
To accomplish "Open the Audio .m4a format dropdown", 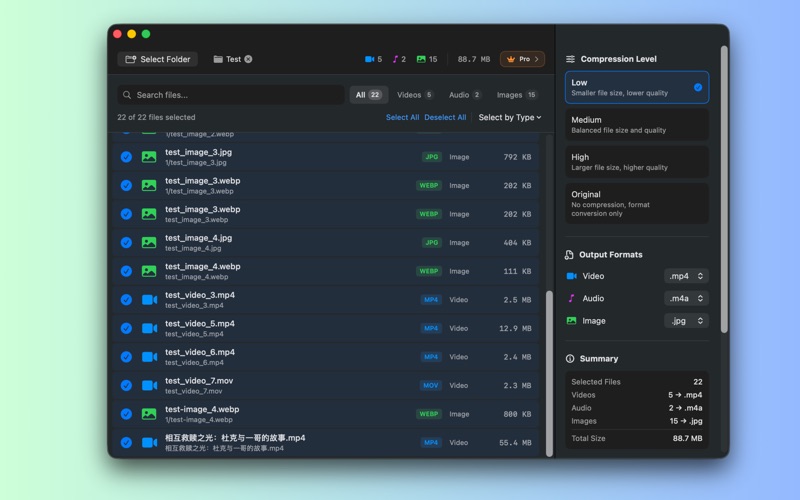I will pos(686,298).
